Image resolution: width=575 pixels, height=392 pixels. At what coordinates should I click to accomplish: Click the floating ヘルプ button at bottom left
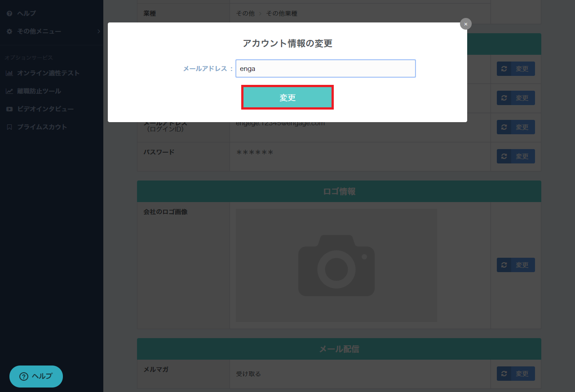pos(36,376)
